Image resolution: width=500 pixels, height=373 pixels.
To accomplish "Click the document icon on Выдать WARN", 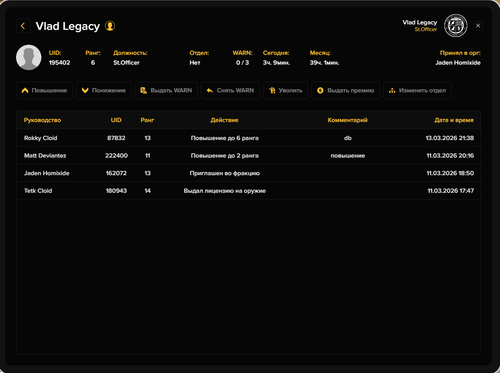I will click(x=143, y=90).
